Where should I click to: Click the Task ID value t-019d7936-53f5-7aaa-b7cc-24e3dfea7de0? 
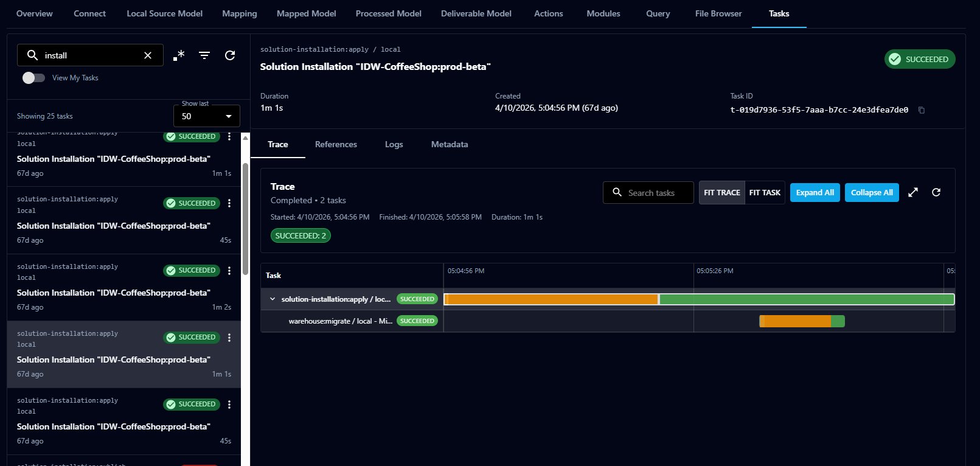click(x=819, y=110)
